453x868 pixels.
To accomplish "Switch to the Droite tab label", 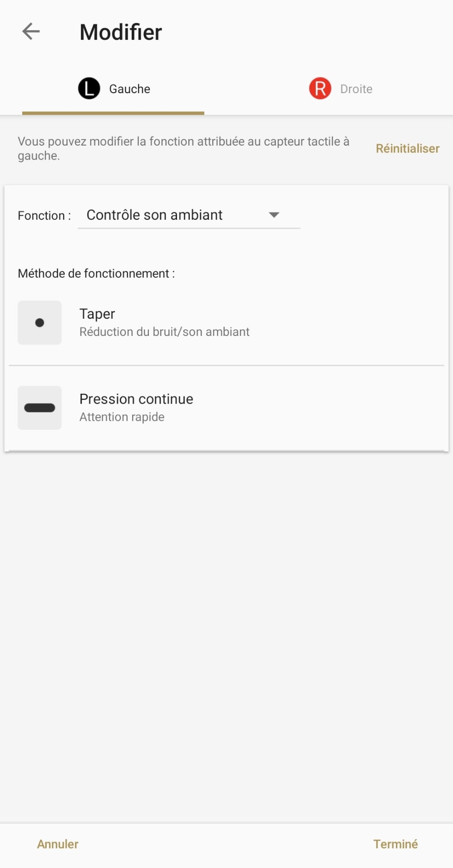I will point(356,89).
